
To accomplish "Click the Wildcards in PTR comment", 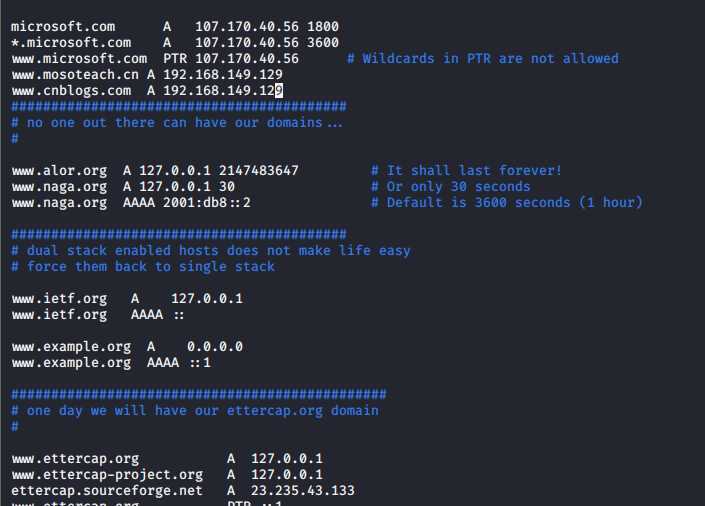I will point(483,58).
